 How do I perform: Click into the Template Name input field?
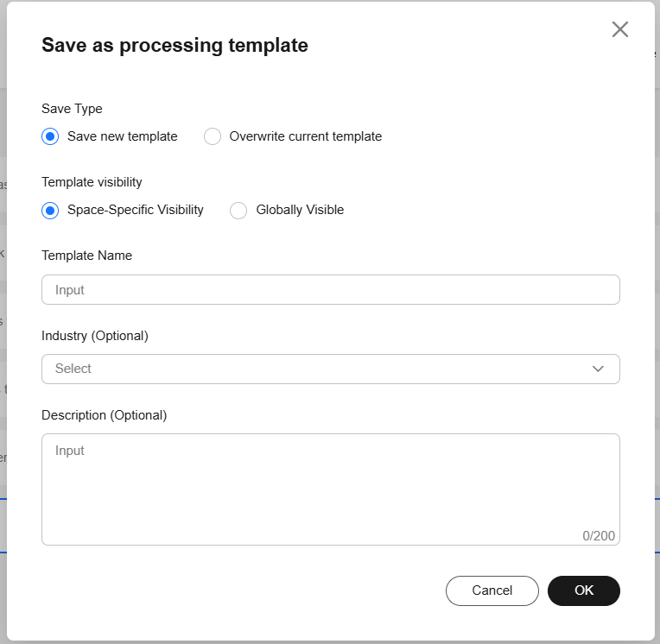click(x=330, y=290)
